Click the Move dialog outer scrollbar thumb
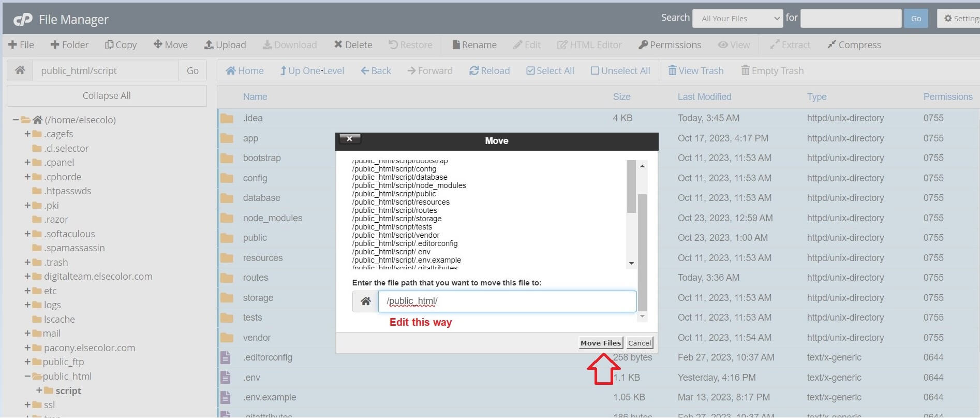This screenshot has width=980, height=418. click(642, 252)
